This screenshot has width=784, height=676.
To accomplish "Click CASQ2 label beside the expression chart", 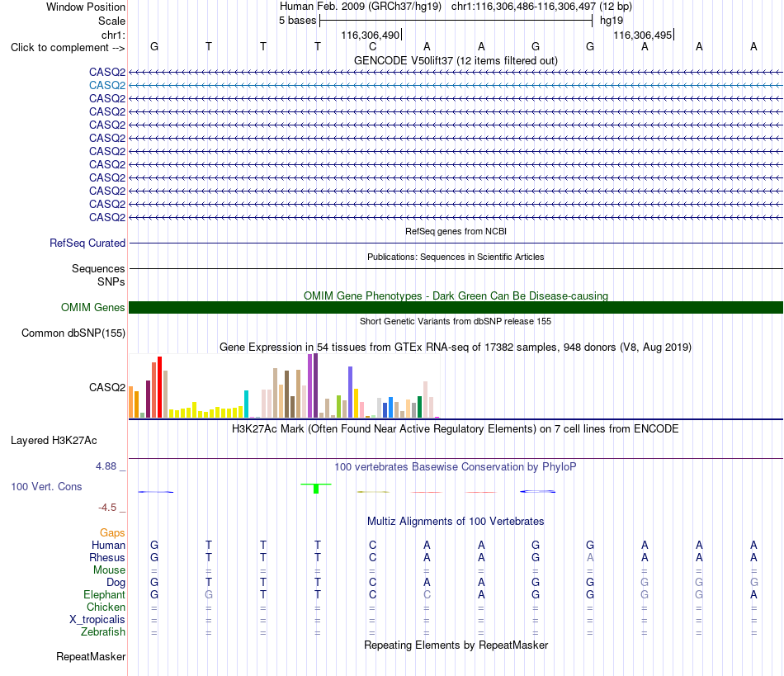I will (x=107, y=387).
